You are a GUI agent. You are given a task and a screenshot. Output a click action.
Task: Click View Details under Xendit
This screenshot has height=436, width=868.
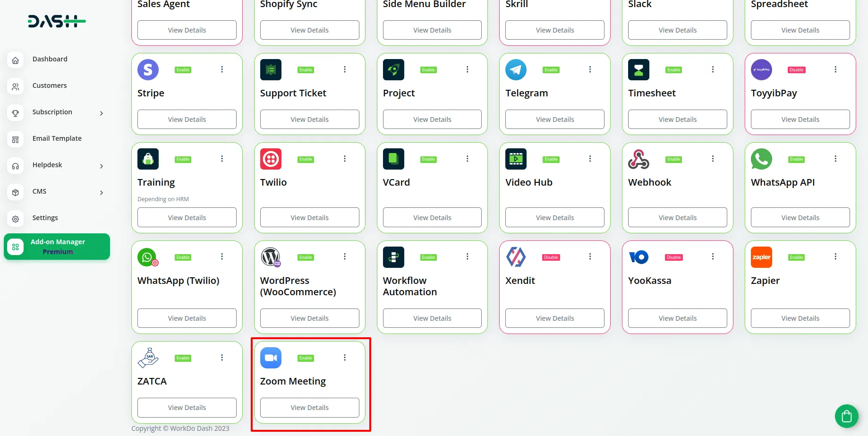555,318
